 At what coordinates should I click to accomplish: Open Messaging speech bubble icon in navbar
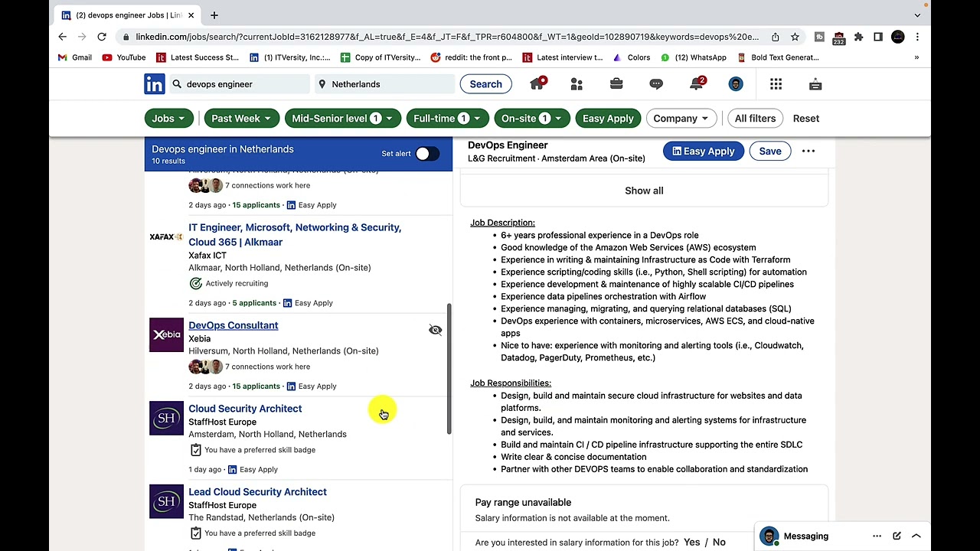click(656, 84)
